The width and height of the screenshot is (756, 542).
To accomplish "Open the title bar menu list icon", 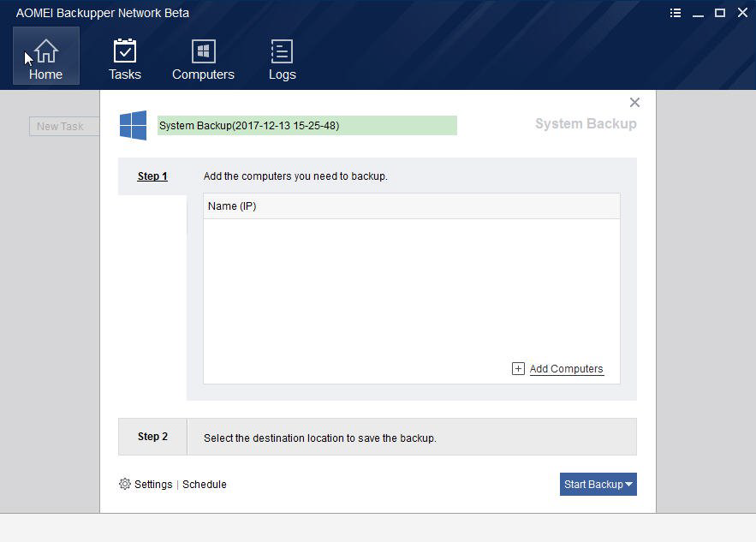I will coord(676,13).
